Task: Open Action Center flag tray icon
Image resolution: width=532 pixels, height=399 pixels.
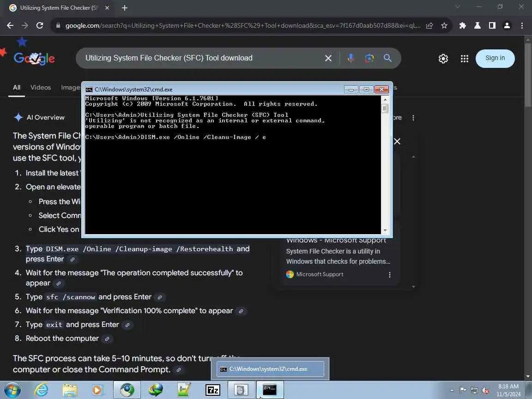Action: (462, 390)
